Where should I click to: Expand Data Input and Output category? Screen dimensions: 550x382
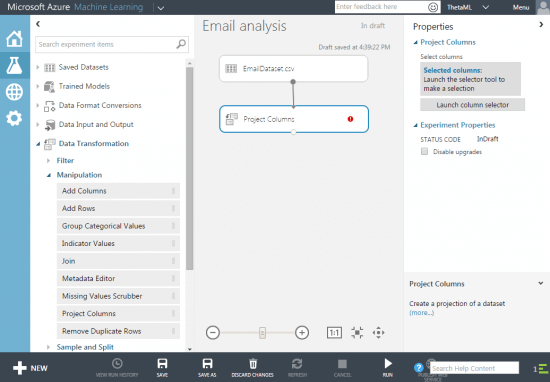(38, 124)
